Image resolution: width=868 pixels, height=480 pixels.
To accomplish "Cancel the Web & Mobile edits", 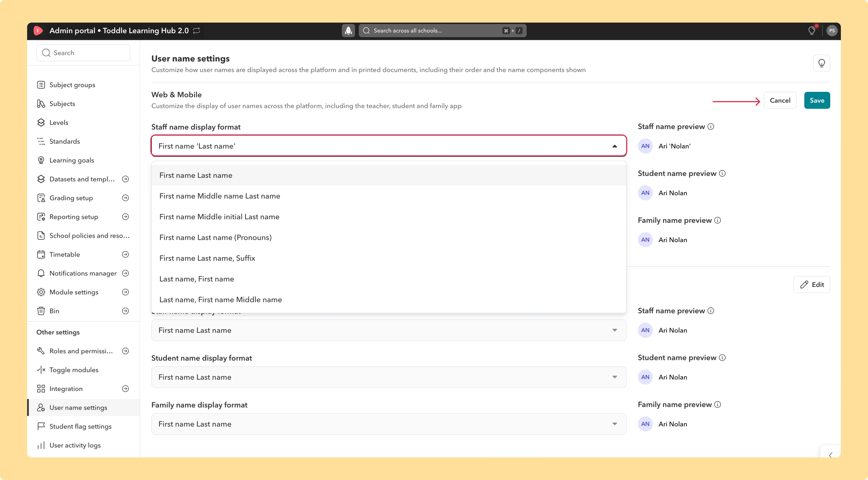I will (780, 100).
